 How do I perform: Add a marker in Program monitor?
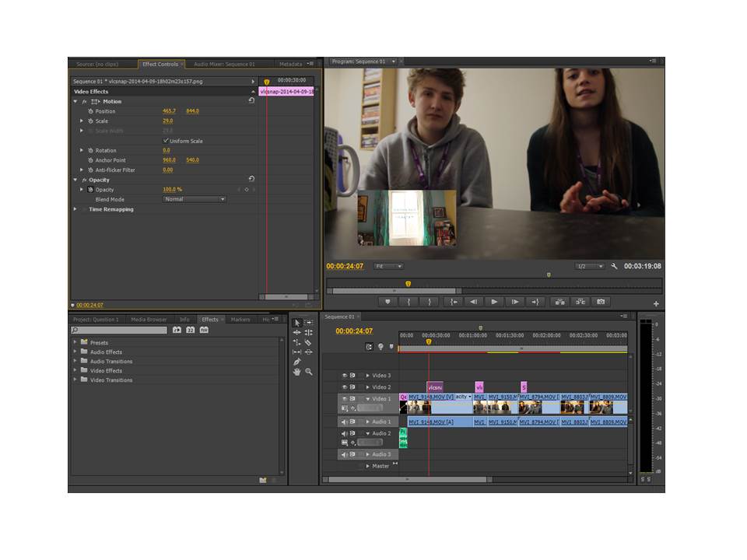(388, 302)
